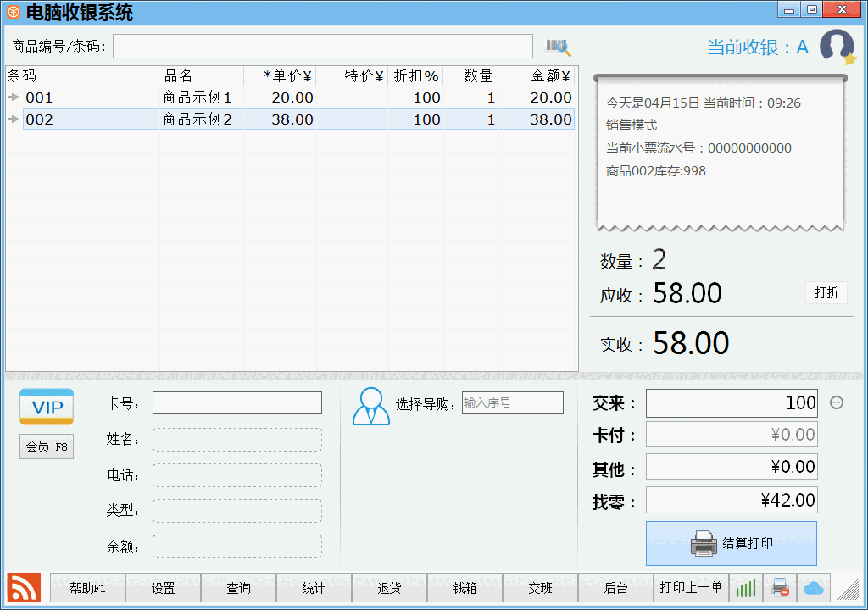Open cashier A's profile avatar
This screenshot has width=868, height=610.
click(837, 47)
